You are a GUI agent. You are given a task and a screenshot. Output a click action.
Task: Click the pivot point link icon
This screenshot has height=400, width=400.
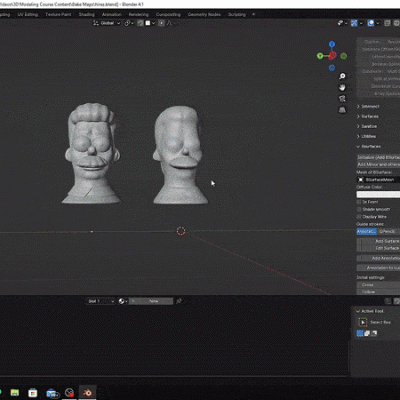[x=127, y=23]
